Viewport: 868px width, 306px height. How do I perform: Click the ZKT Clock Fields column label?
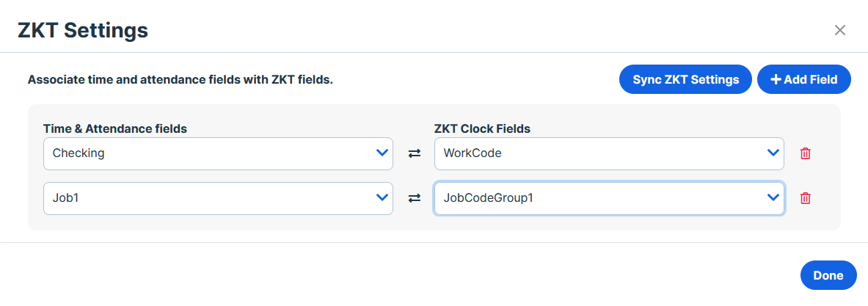[x=482, y=128]
